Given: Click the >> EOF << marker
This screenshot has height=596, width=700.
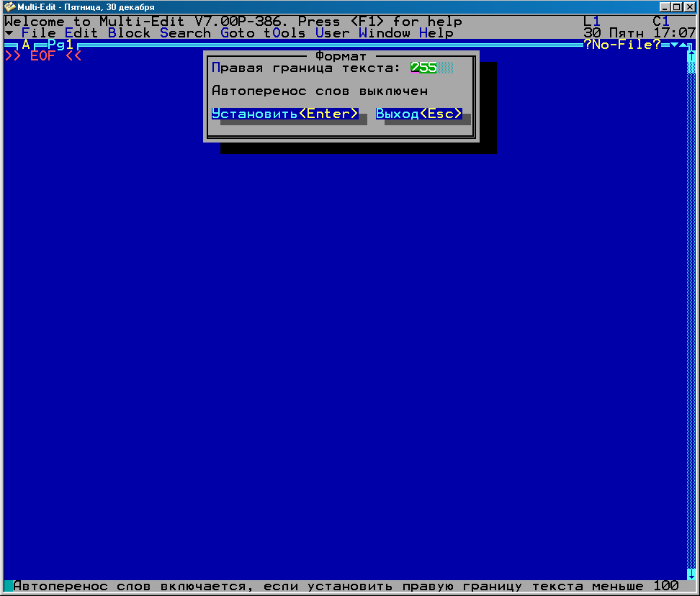Looking at the screenshot, I should click(x=43, y=55).
